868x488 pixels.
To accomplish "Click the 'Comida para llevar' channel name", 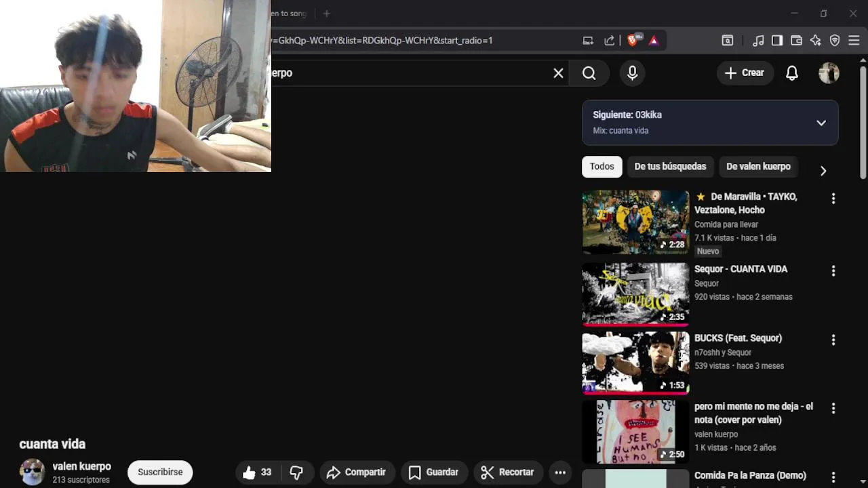I will pyautogui.click(x=726, y=224).
